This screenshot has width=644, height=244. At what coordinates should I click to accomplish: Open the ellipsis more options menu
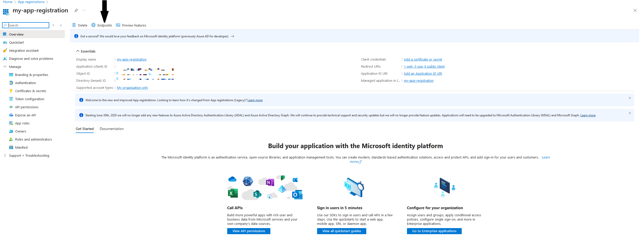[x=84, y=10]
